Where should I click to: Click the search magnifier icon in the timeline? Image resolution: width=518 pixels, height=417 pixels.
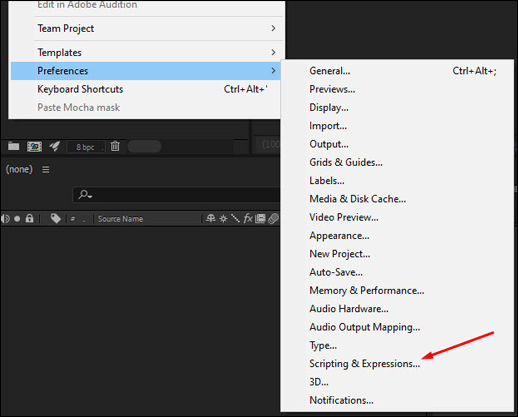pos(85,194)
